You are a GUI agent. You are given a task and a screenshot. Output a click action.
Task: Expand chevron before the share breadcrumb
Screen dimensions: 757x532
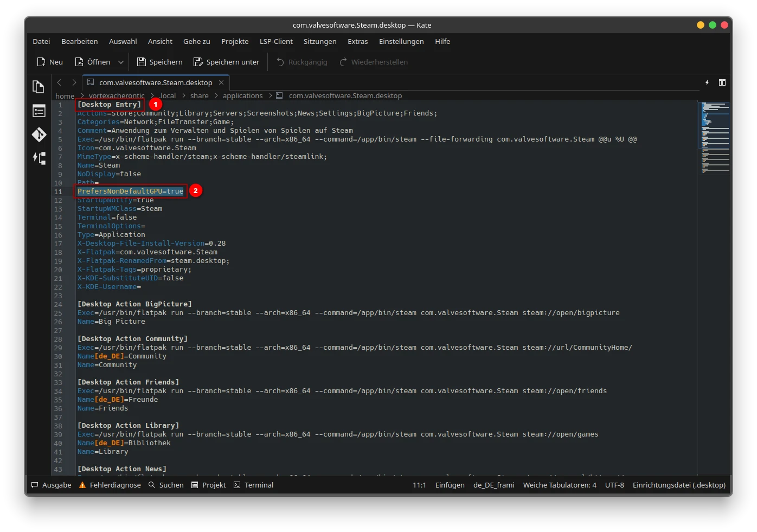[184, 95]
